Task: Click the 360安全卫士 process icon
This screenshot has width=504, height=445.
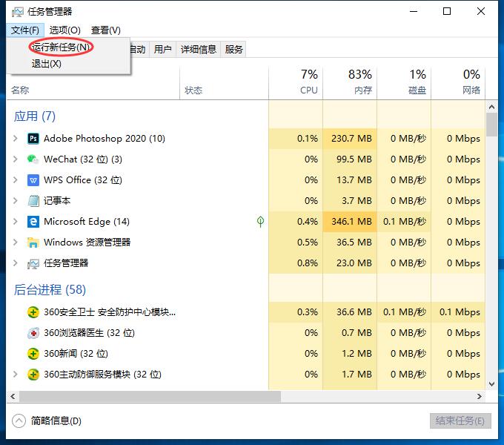Action: pyautogui.click(x=33, y=312)
